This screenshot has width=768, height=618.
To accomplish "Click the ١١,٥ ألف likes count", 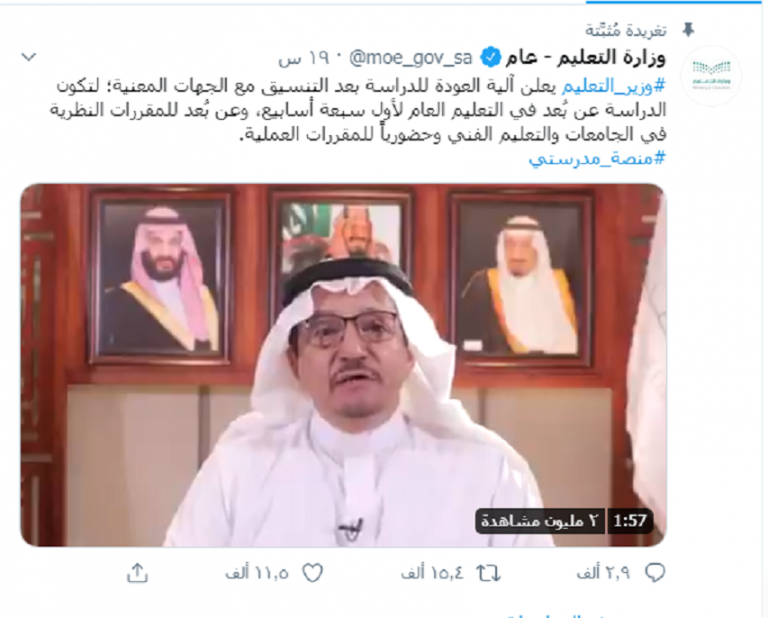I will tap(257, 572).
